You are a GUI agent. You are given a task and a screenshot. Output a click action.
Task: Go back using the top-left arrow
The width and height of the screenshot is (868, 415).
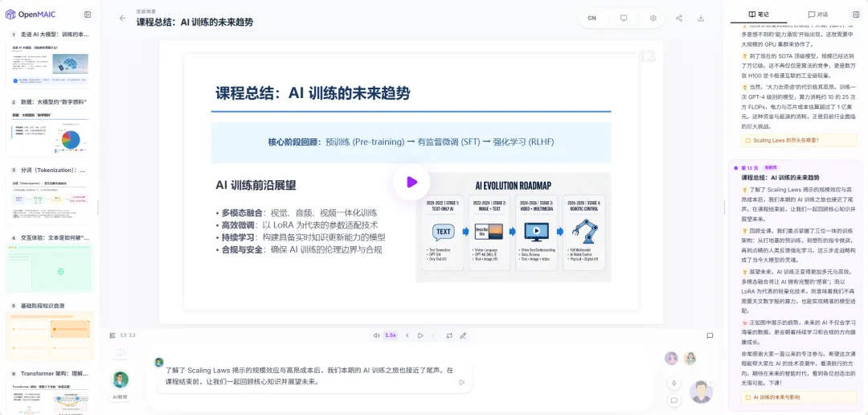pos(122,18)
